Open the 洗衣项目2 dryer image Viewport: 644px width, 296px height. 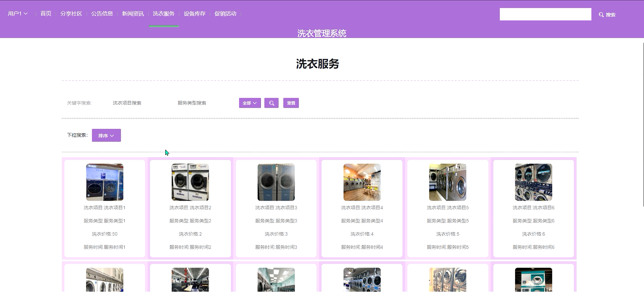click(x=190, y=182)
